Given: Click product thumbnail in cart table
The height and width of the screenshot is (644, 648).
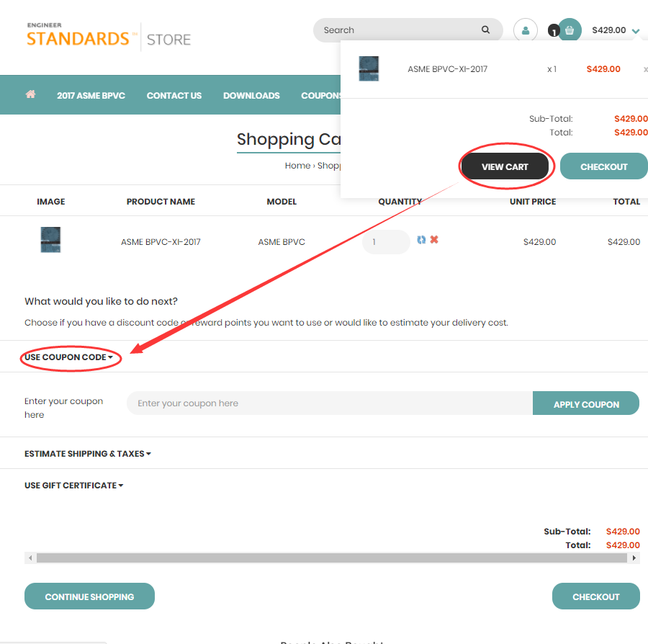Looking at the screenshot, I should (x=50, y=239).
